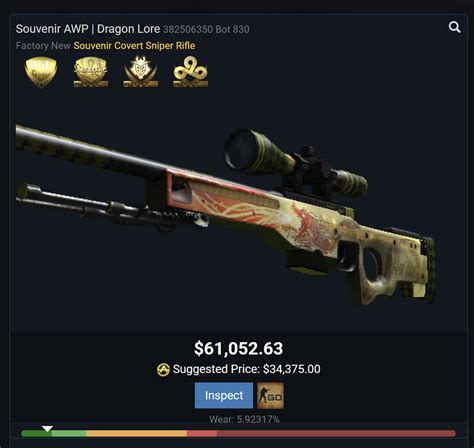474x448 pixels.
Task: Select the G2 samurai gold sticker
Action: (x=140, y=71)
